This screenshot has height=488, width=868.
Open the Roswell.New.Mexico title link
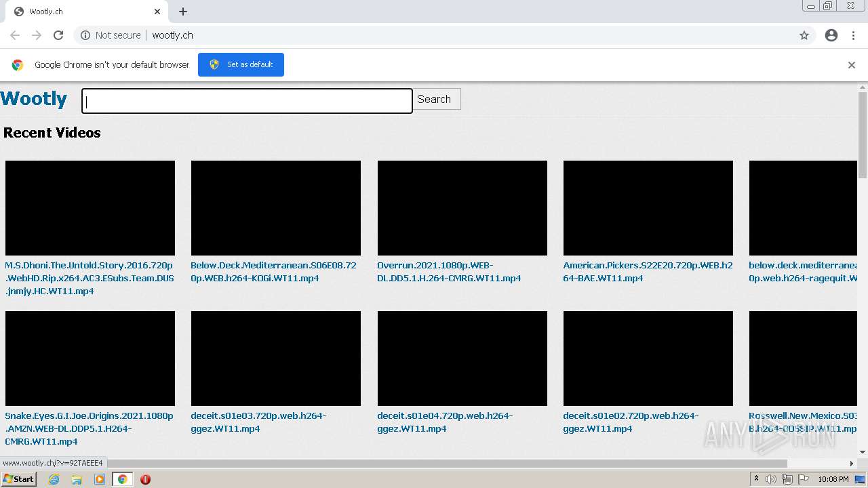(x=803, y=422)
